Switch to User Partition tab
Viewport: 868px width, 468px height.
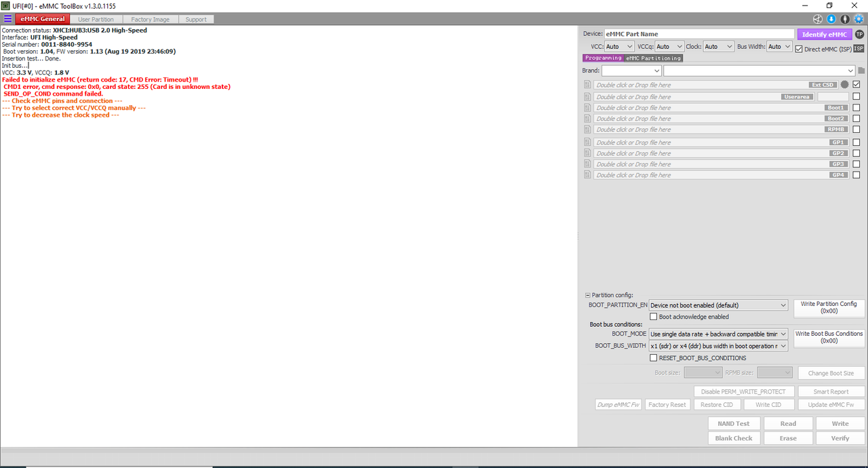[96, 19]
